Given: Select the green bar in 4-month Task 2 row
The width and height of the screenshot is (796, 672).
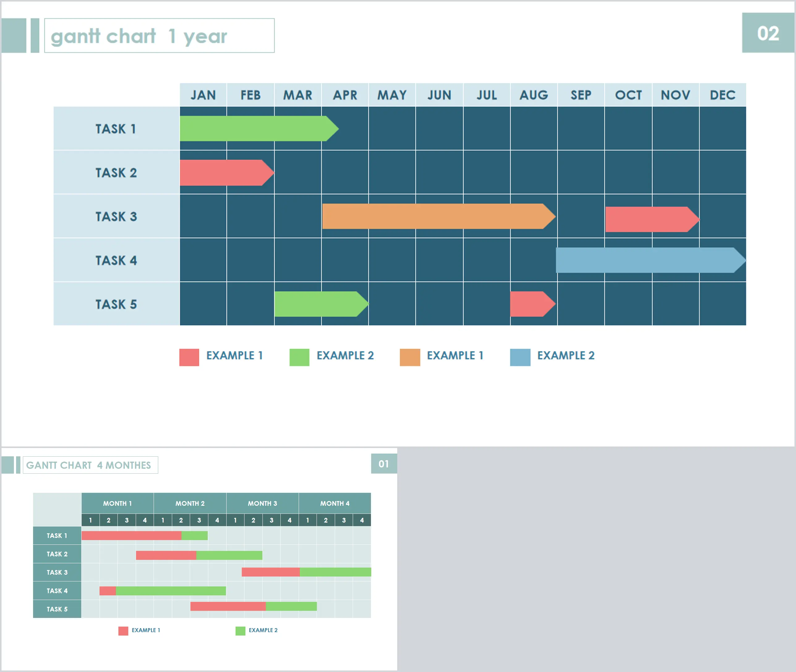Looking at the screenshot, I should click(229, 555).
